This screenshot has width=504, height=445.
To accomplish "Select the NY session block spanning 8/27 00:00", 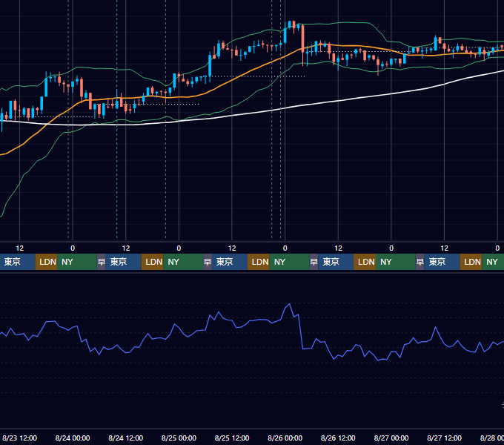I will pyautogui.click(x=396, y=262).
